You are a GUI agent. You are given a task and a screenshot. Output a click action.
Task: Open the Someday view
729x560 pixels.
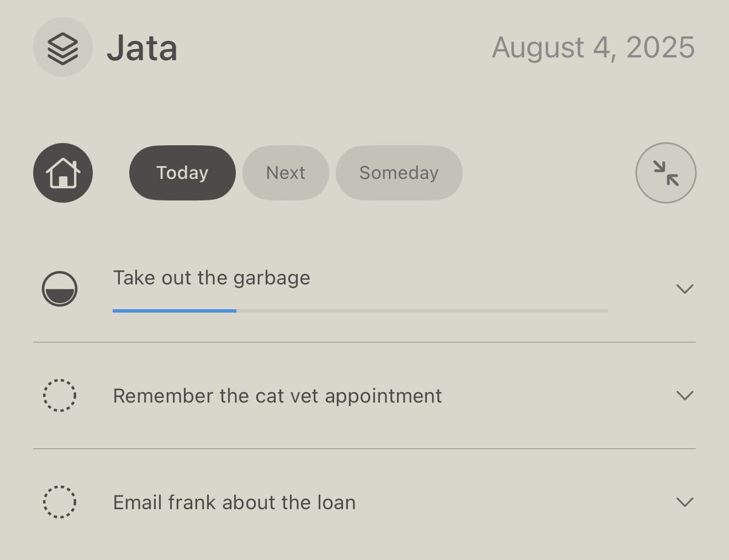click(x=399, y=172)
